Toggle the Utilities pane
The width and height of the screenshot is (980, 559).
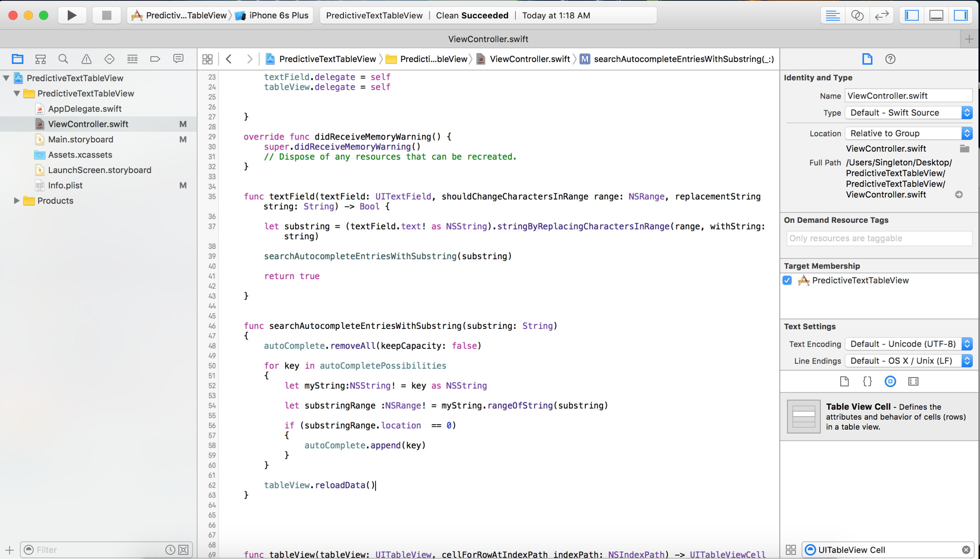pos(960,15)
